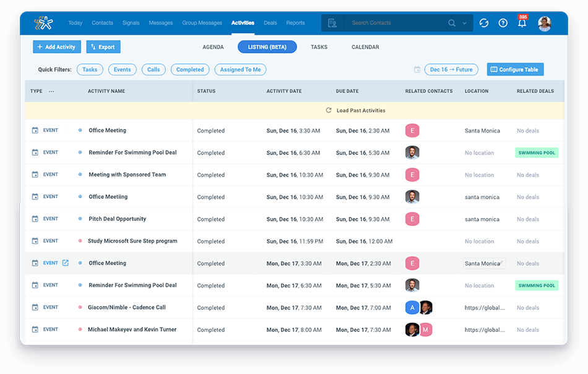The image size is (588, 374).
Task: Click the Add Activity button
Action: pos(57,47)
